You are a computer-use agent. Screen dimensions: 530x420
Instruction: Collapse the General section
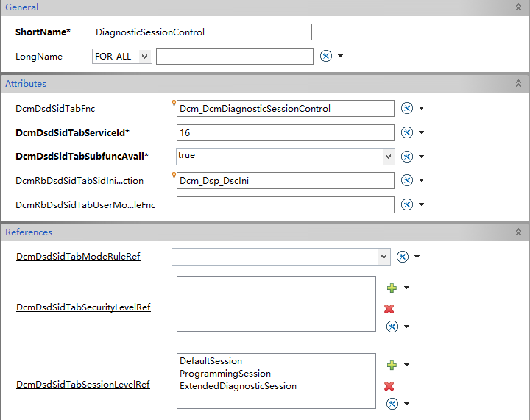point(518,7)
